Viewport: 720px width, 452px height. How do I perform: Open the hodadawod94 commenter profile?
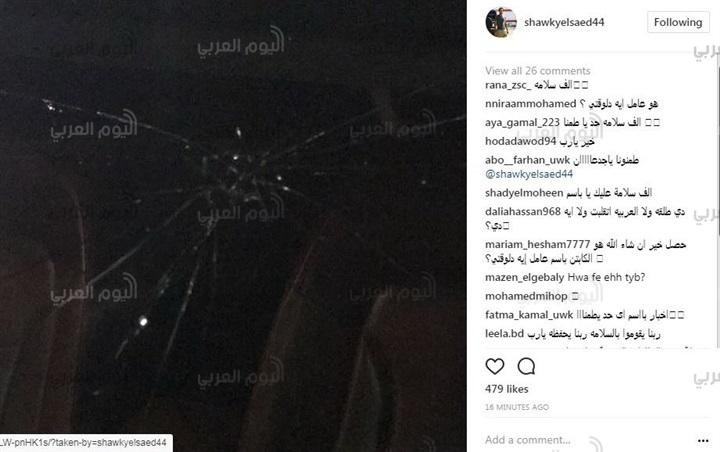521,141
